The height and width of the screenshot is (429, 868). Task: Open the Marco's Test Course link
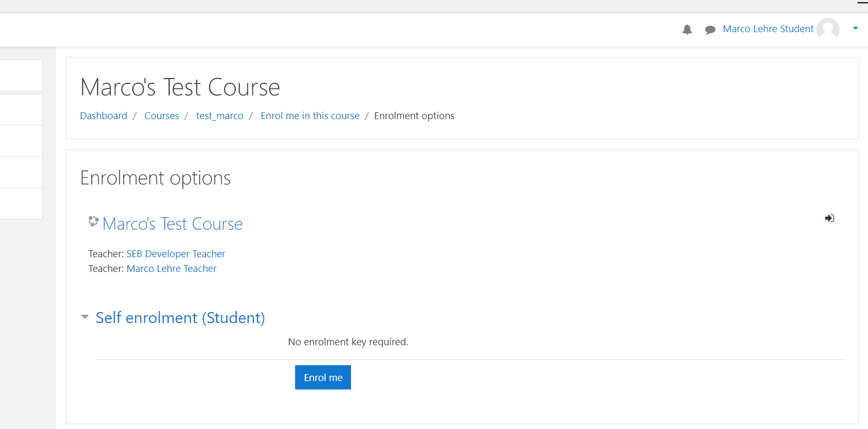172,223
